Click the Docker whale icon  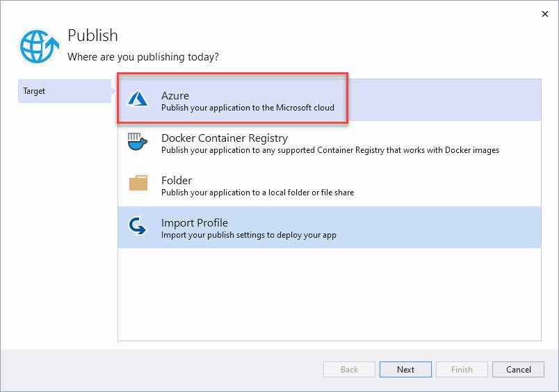[x=138, y=142]
